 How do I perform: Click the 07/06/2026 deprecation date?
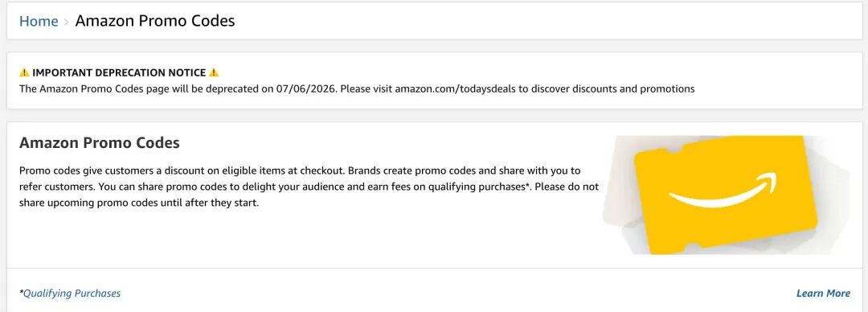click(x=305, y=88)
